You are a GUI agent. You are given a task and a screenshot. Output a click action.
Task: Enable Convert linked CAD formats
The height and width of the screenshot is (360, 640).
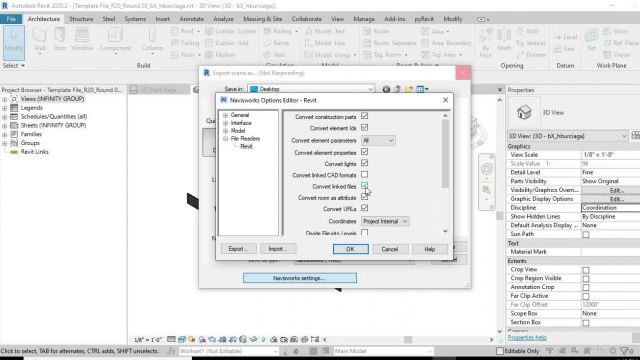[364, 175]
